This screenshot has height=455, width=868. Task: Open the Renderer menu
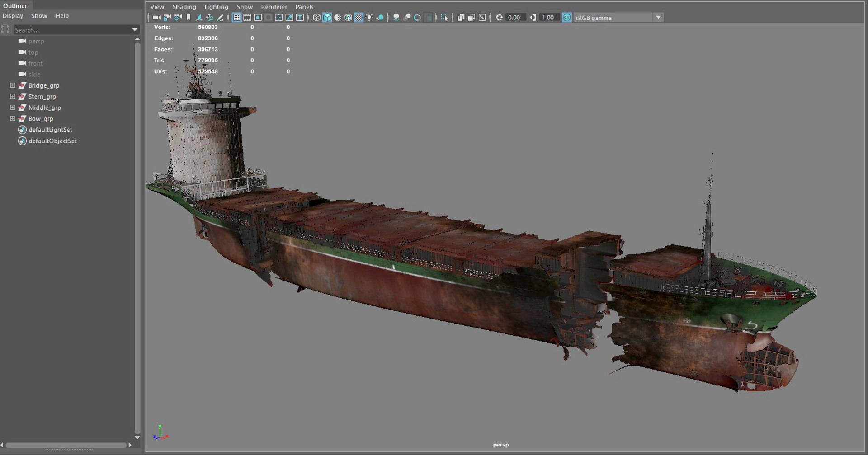[x=274, y=7]
